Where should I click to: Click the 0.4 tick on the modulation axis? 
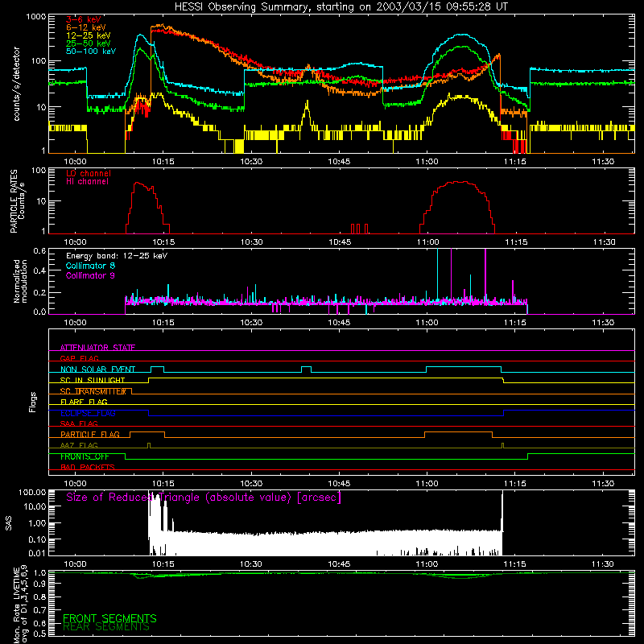39,270
